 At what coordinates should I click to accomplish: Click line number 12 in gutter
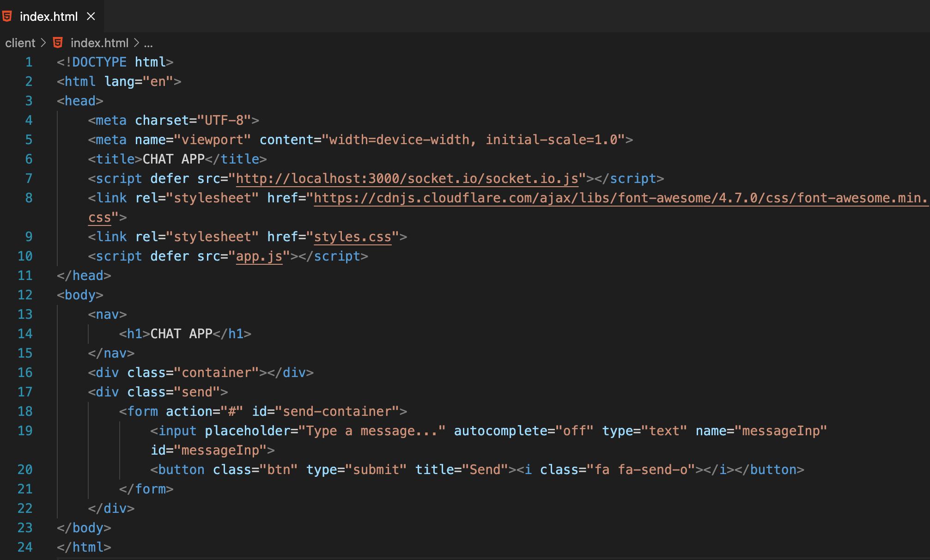25,295
